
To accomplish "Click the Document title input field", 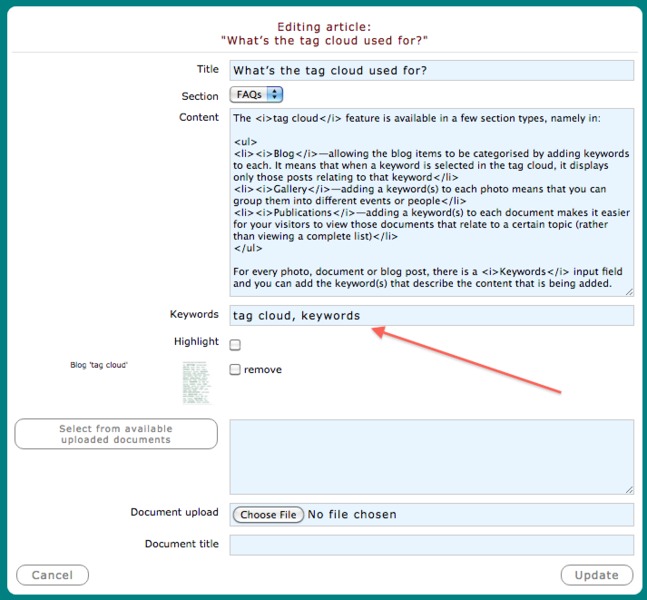I will point(431,545).
